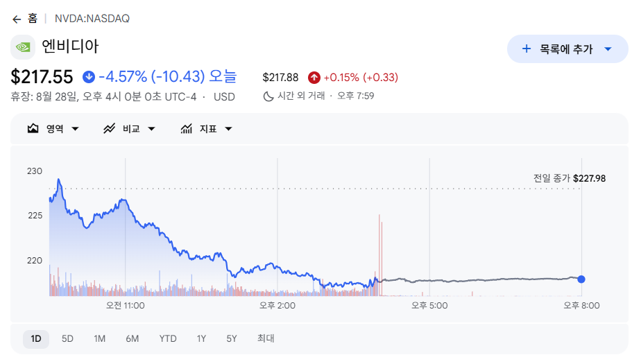Select the 6M time range tab
This screenshot has width=641, height=364.
coord(132,338)
